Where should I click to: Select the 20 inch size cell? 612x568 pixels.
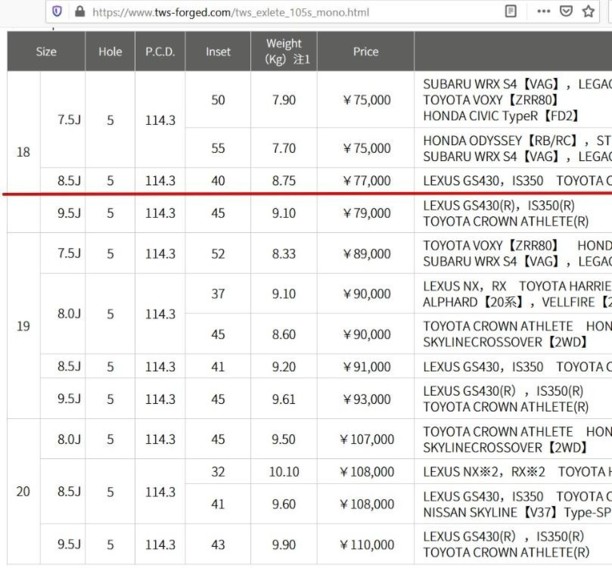pos(23,491)
